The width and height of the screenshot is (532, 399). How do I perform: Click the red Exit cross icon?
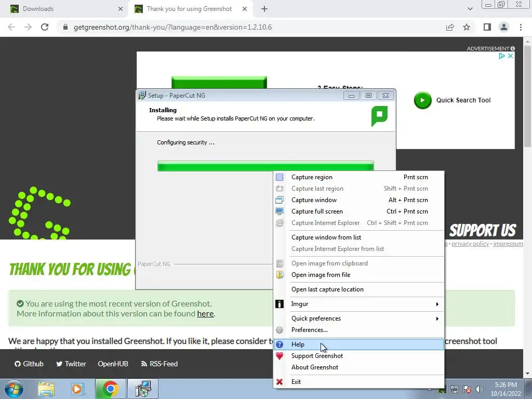pos(279,382)
